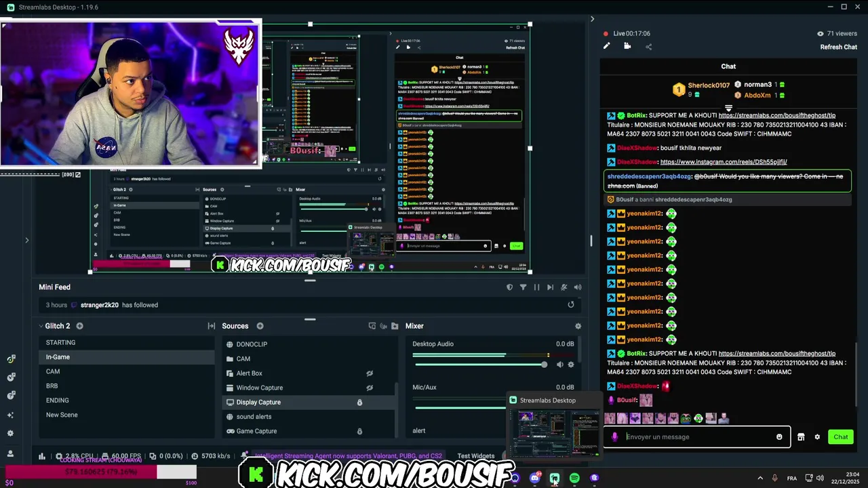Open Mini Feed filter funnel icon
Viewport: 868px width, 488px height.
(523, 287)
